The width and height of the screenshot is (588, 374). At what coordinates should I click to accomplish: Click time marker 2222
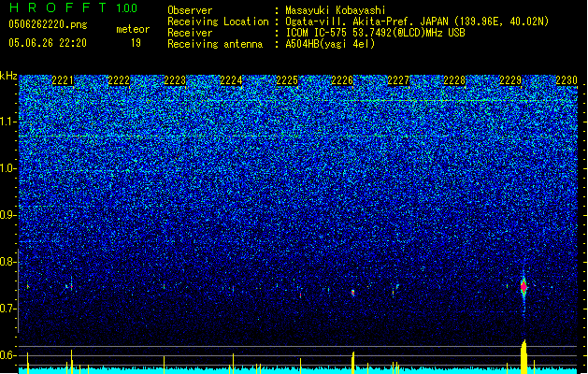point(119,80)
